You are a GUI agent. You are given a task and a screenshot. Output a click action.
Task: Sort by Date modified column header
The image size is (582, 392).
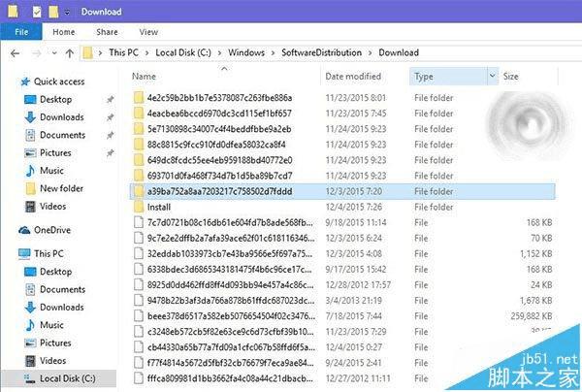tap(353, 76)
